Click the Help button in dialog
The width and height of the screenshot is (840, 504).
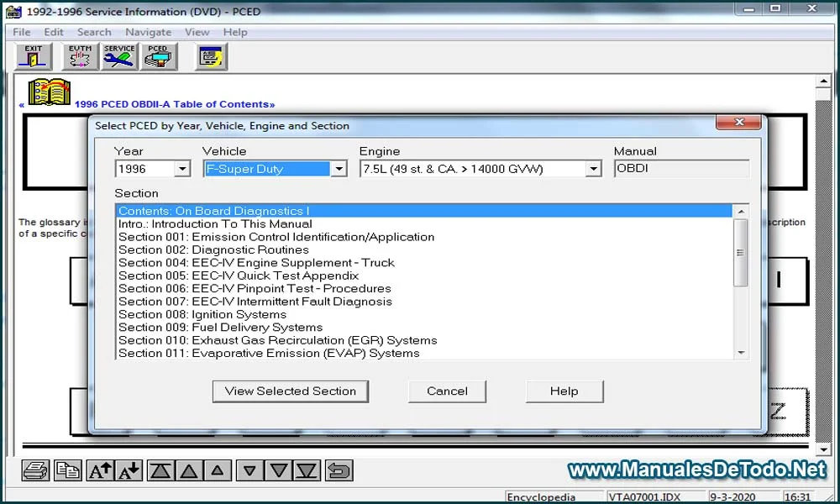coord(564,391)
